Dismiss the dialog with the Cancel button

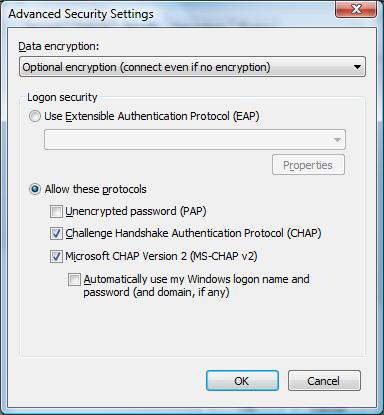coord(324,380)
